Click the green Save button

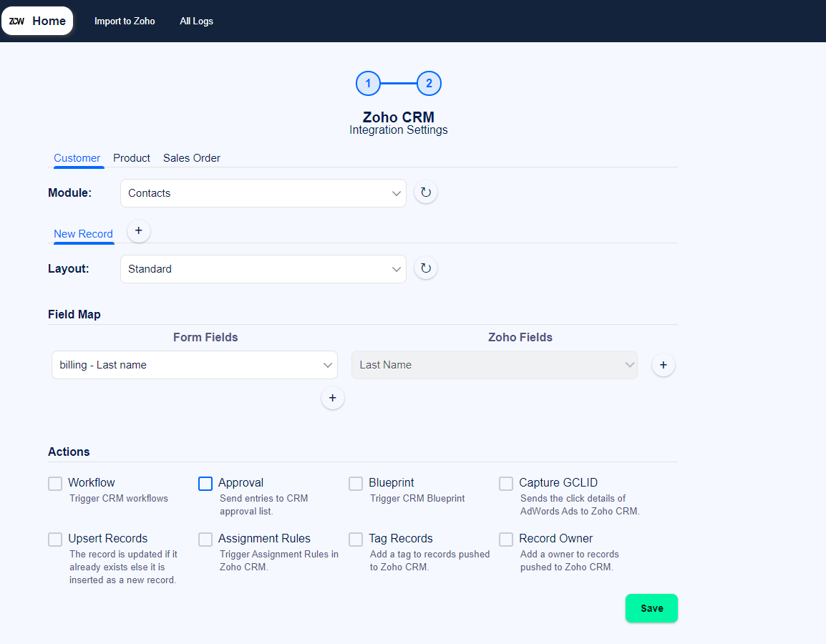click(651, 608)
